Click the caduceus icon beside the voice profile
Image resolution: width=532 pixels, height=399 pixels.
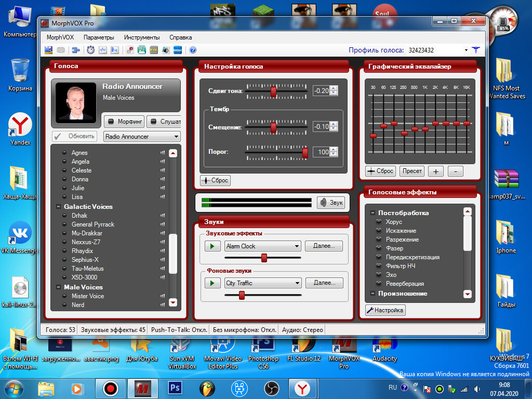476,50
